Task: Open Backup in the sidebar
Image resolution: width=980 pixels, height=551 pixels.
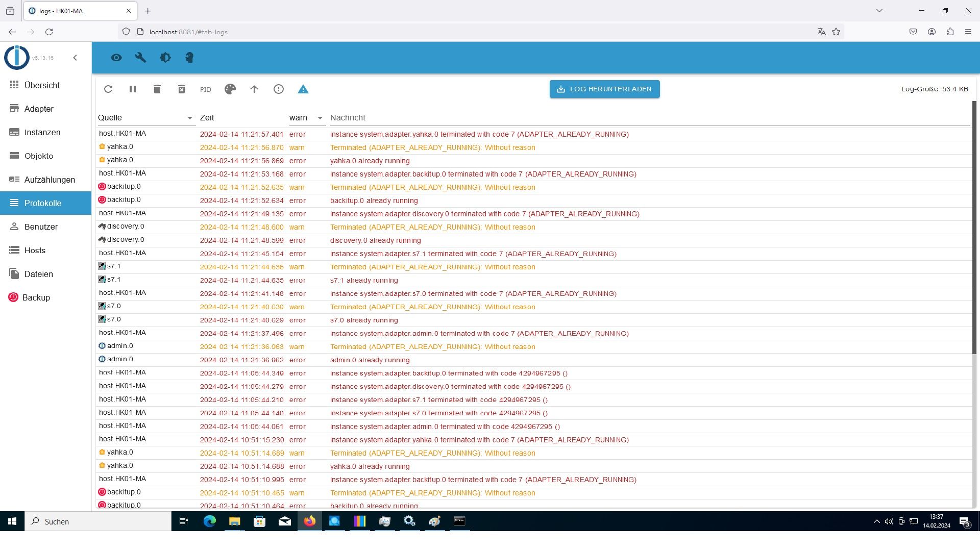Action: pyautogui.click(x=36, y=298)
